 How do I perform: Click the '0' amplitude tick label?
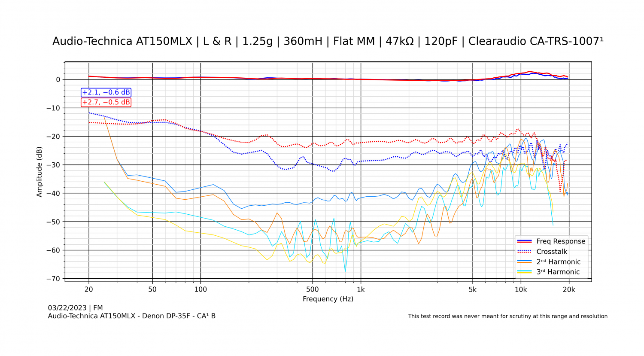(58, 79)
